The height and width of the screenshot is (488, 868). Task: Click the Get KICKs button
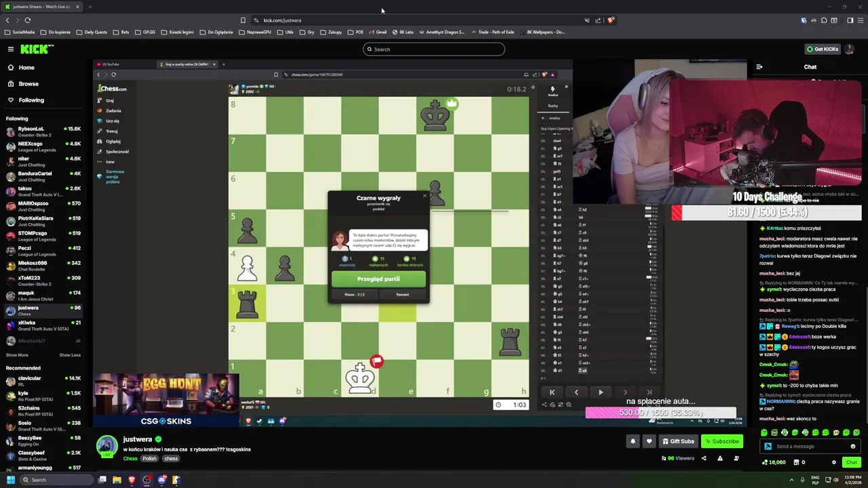click(x=823, y=49)
